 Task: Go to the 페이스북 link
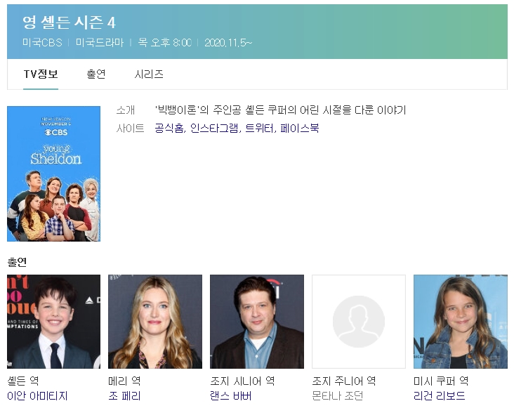click(299, 129)
